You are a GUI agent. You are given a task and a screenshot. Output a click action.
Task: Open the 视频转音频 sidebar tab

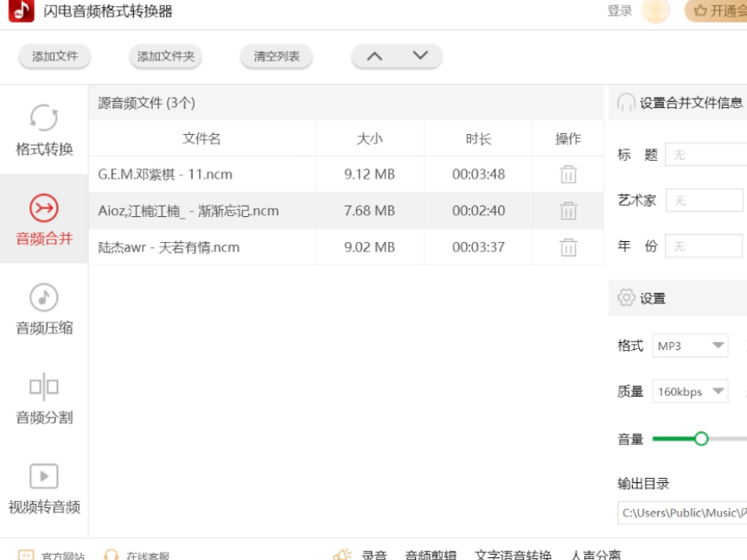pos(44,487)
